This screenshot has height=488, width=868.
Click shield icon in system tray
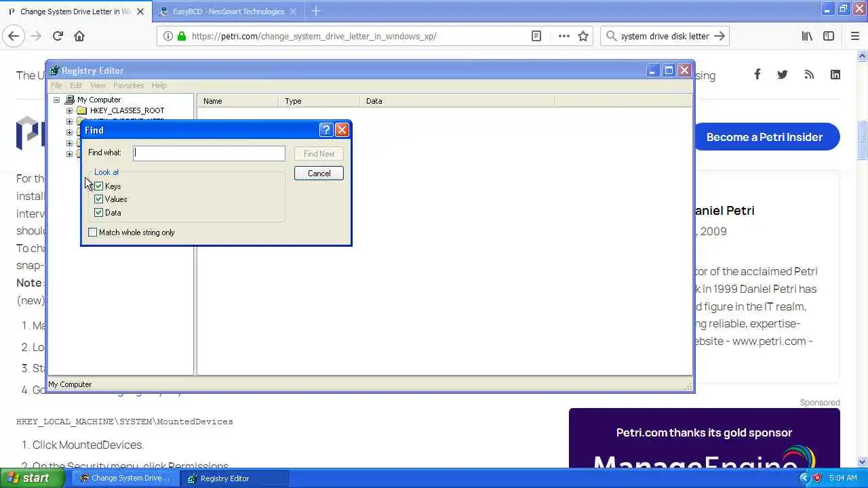tap(817, 478)
